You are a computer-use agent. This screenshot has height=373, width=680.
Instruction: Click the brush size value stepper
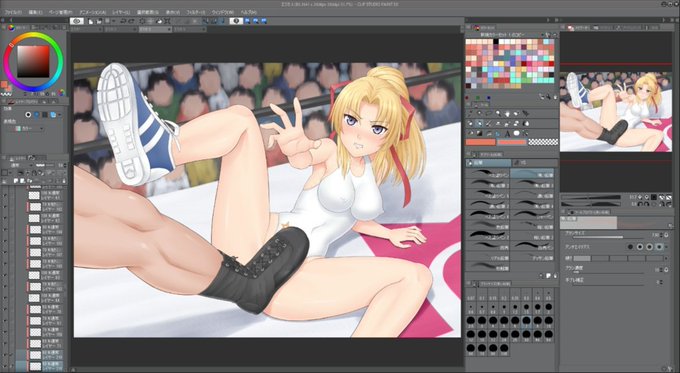(x=661, y=235)
